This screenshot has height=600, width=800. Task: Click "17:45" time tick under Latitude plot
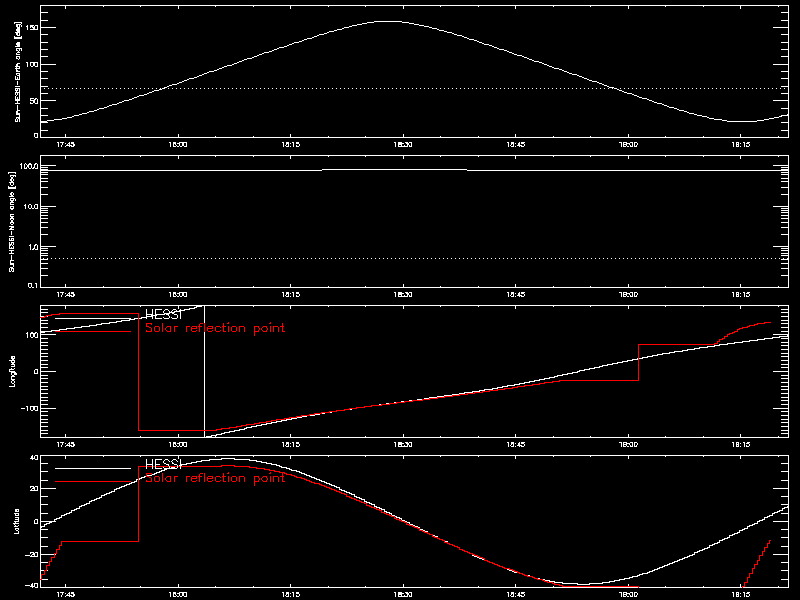[66, 595]
